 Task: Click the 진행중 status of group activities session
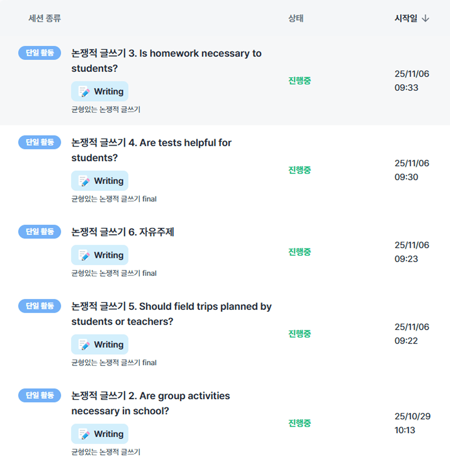[299, 423]
